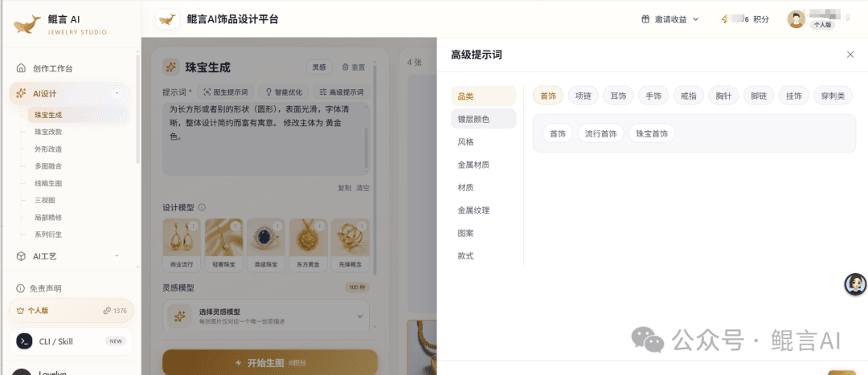Click the info icon on 商业流行 thumbnail
868x375 pixels.
point(193,226)
